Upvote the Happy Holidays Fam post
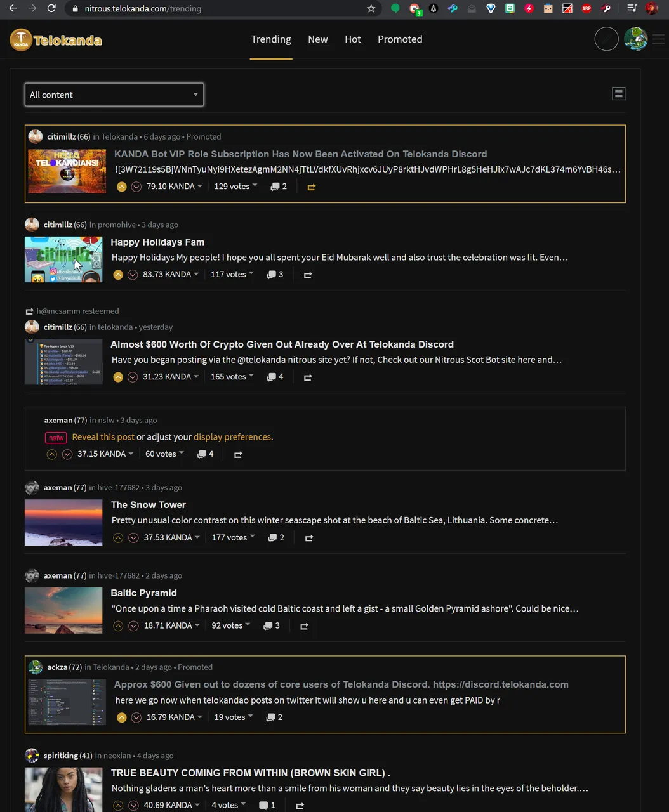 click(117, 275)
